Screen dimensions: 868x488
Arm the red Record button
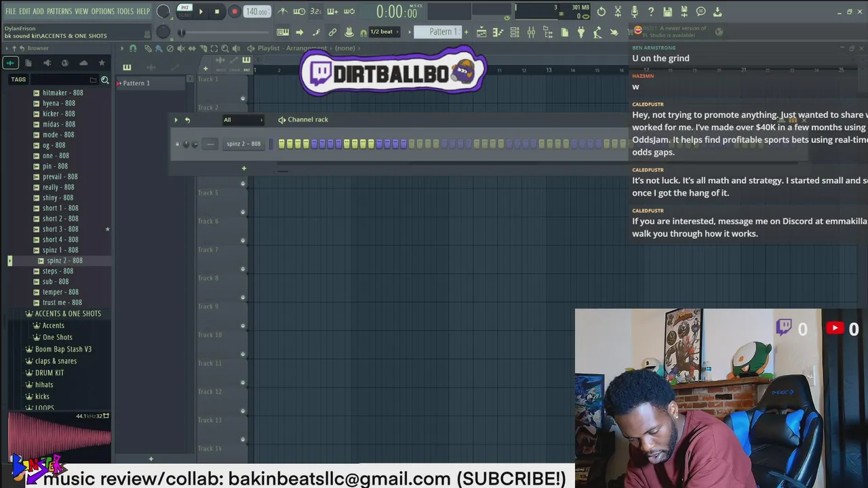(x=234, y=12)
